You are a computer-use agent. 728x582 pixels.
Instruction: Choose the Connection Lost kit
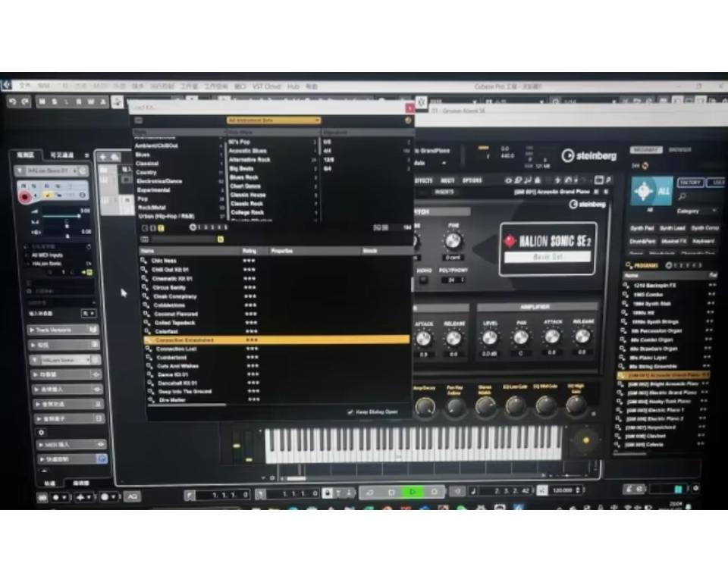[177, 349]
